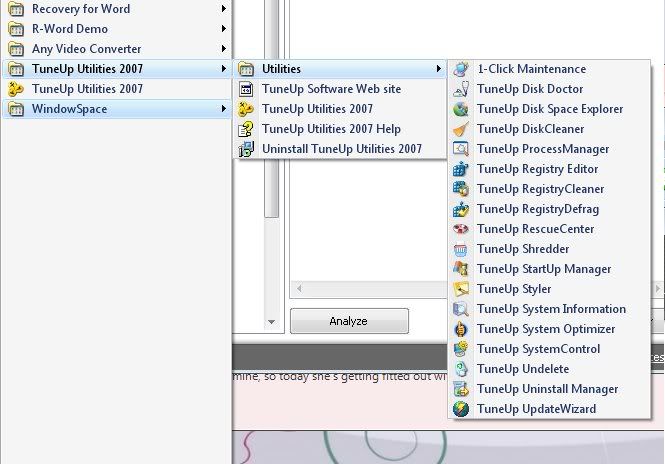The image size is (665, 464).
Task: Click the TuneUp System Information icon
Action: pos(461,309)
